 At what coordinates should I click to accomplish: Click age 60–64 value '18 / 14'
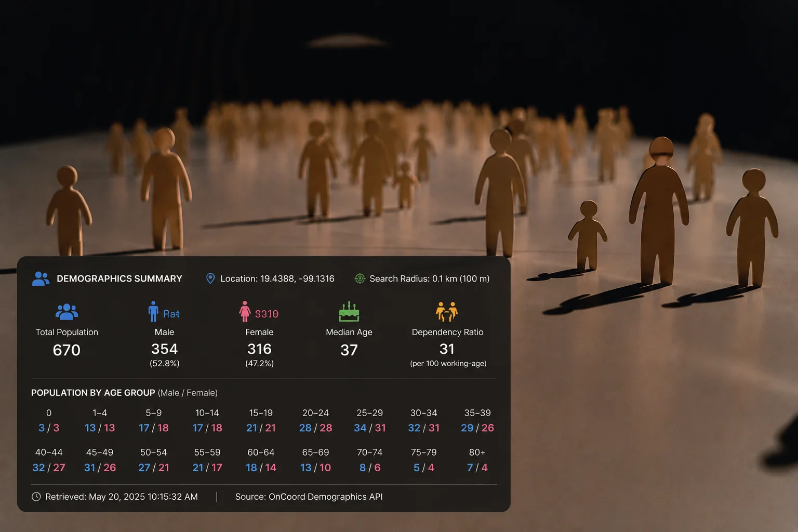261,468
